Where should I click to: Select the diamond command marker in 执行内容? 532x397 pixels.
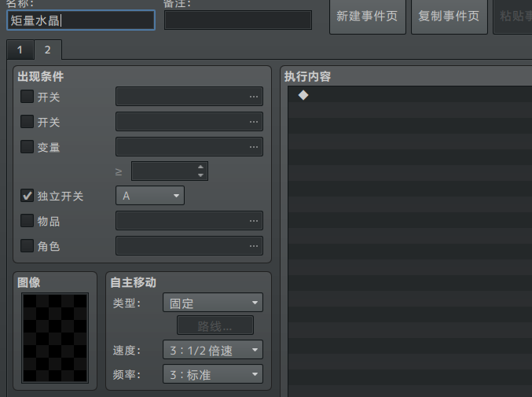point(303,95)
